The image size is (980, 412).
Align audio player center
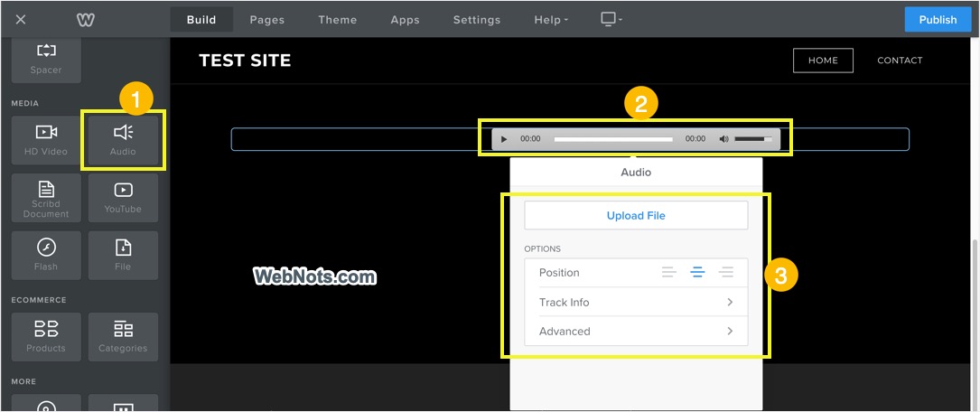(697, 273)
